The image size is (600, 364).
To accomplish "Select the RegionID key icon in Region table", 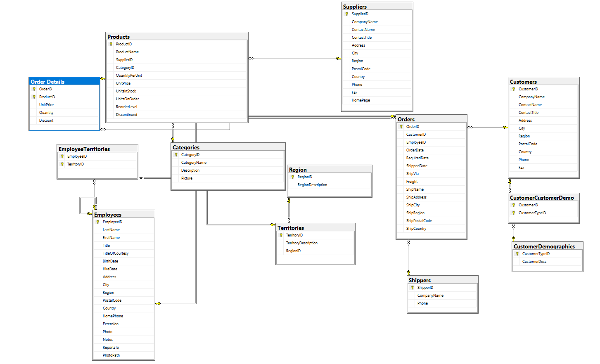I will pyautogui.click(x=293, y=177).
